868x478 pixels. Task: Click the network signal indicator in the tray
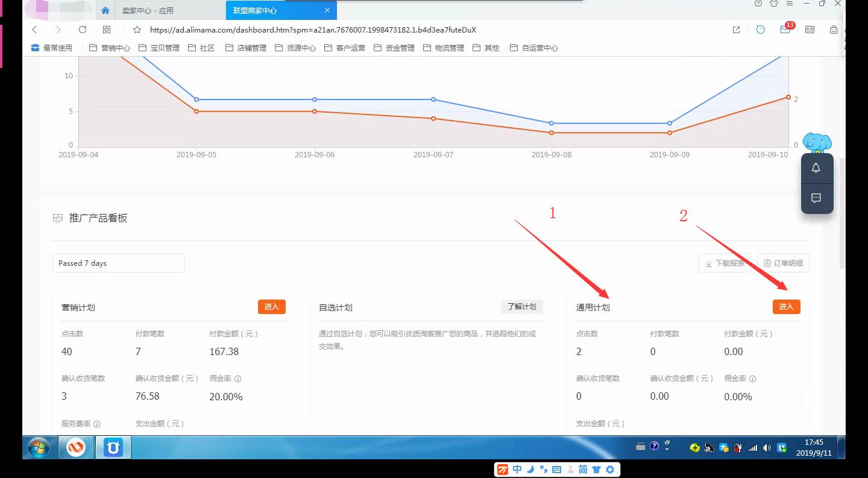(x=753, y=448)
